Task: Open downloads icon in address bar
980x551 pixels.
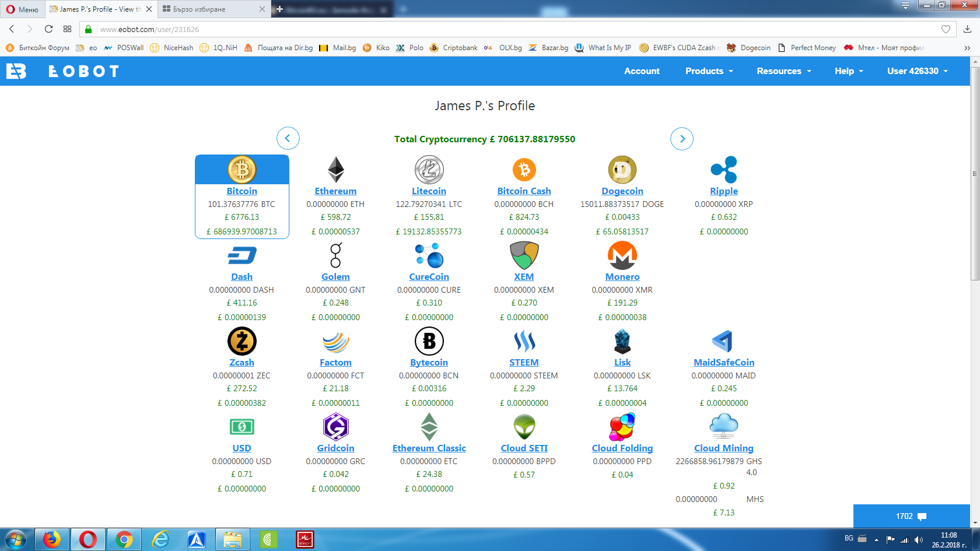Action: tap(967, 29)
